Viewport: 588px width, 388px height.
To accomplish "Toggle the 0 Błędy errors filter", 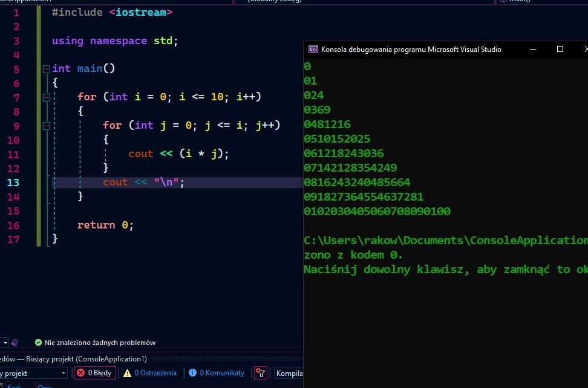I will [95, 373].
